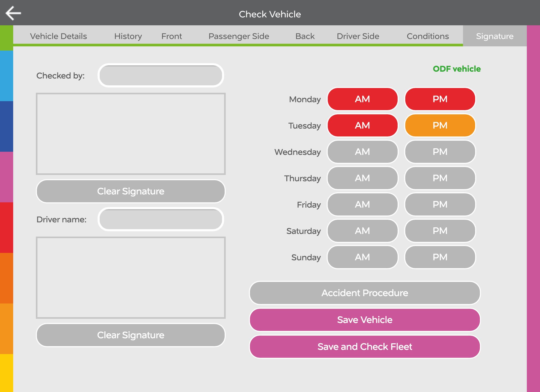Toggle Tuesday PM check status
This screenshot has width=540, height=392.
pyautogui.click(x=440, y=125)
